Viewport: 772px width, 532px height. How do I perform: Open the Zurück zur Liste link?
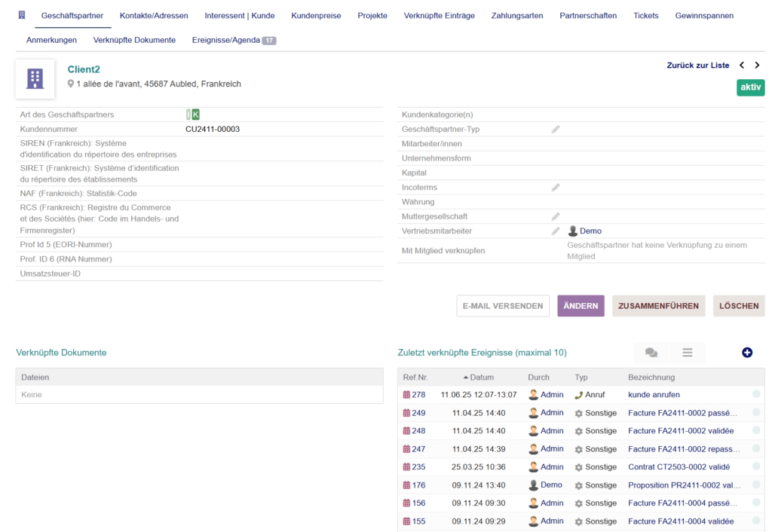698,66
